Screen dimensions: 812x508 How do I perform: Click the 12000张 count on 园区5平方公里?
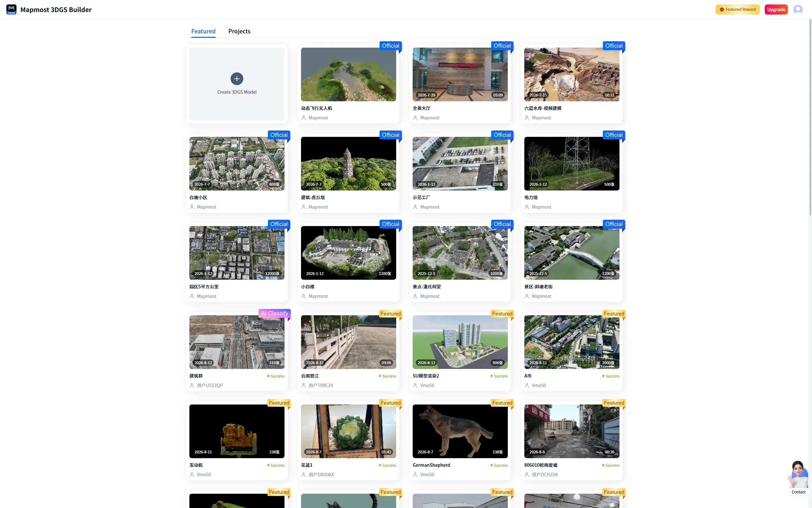272,273
